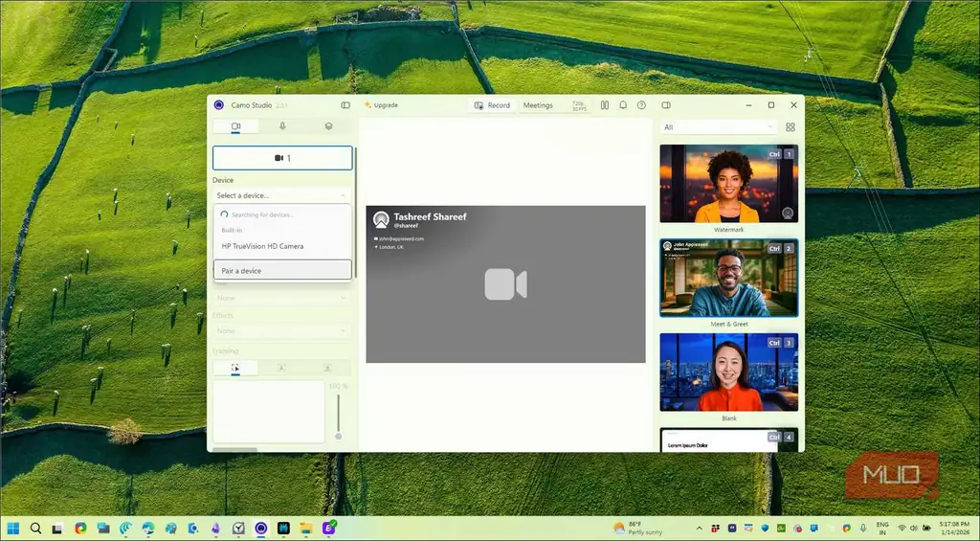Open the clock showing 5:17:08 PM

[953, 529]
